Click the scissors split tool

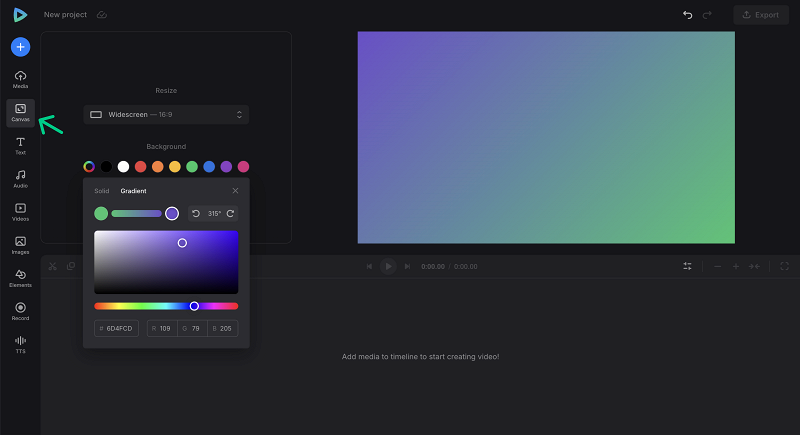point(53,266)
